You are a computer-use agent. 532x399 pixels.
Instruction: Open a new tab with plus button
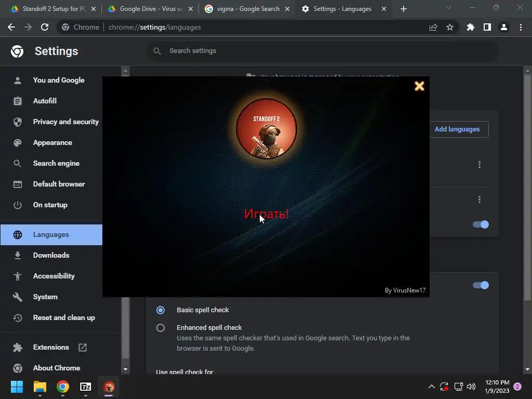pos(403,9)
